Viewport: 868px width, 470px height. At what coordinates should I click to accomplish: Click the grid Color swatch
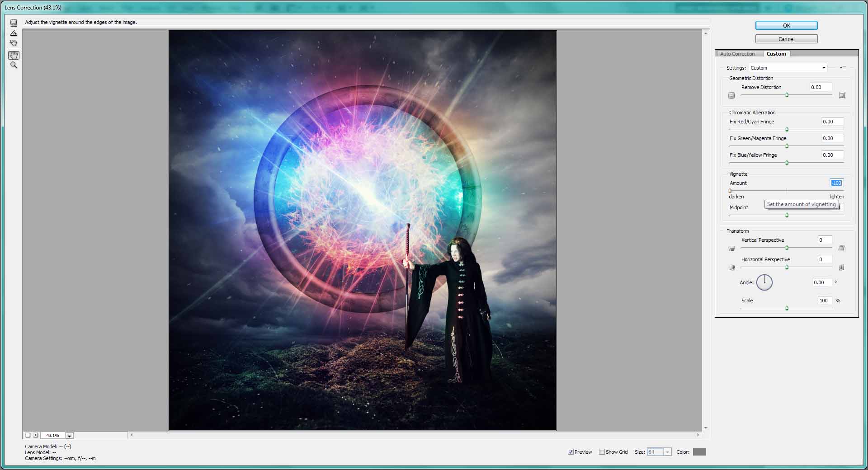pyautogui.click(x=699, y=452)
